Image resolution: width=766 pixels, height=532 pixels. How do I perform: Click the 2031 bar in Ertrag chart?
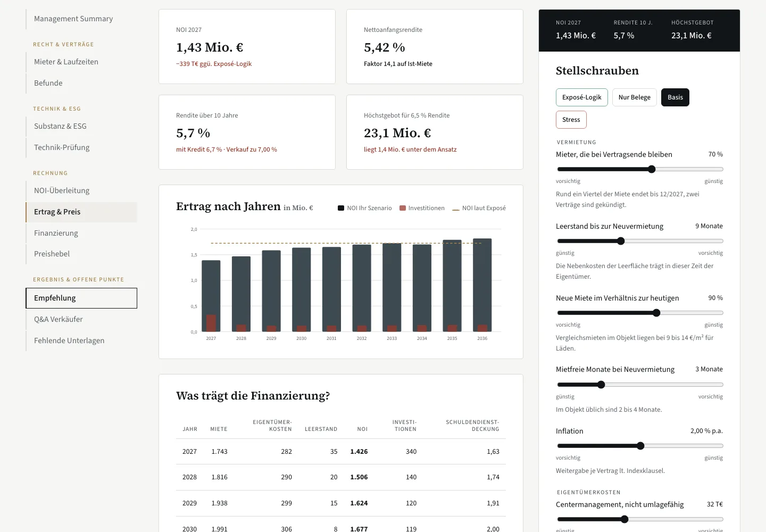[x=331, y=289]
